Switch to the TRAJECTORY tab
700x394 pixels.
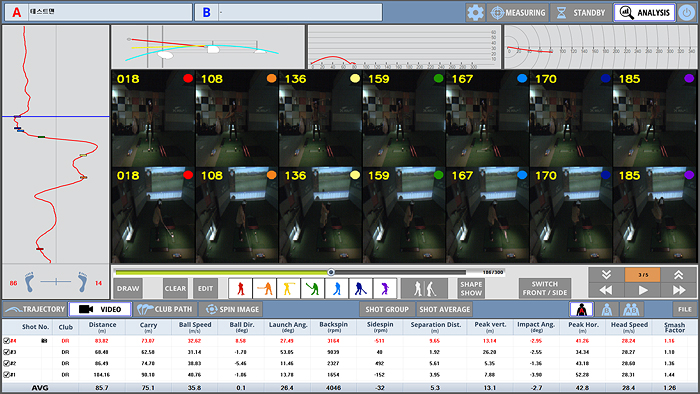click(35, 309)
